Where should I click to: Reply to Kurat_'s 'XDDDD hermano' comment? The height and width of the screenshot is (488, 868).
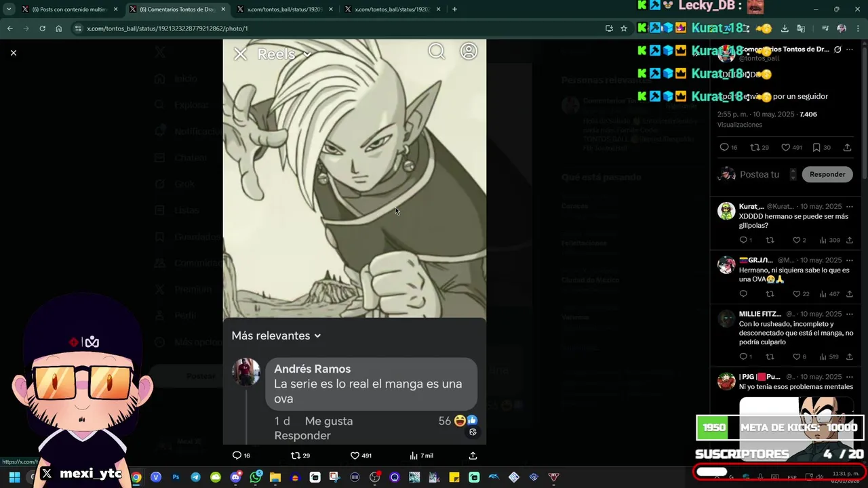(745, 240)
